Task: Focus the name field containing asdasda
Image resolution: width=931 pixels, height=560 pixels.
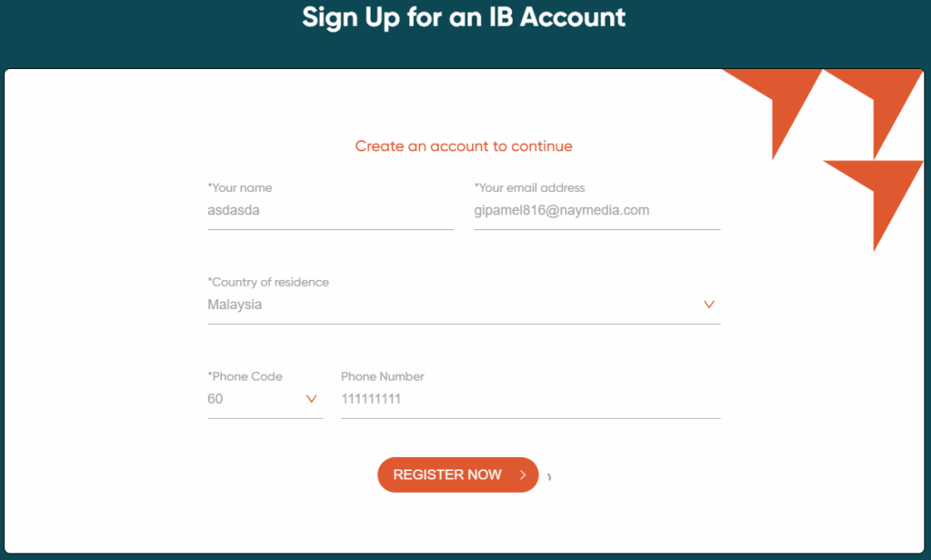Action: click(329, 210)
